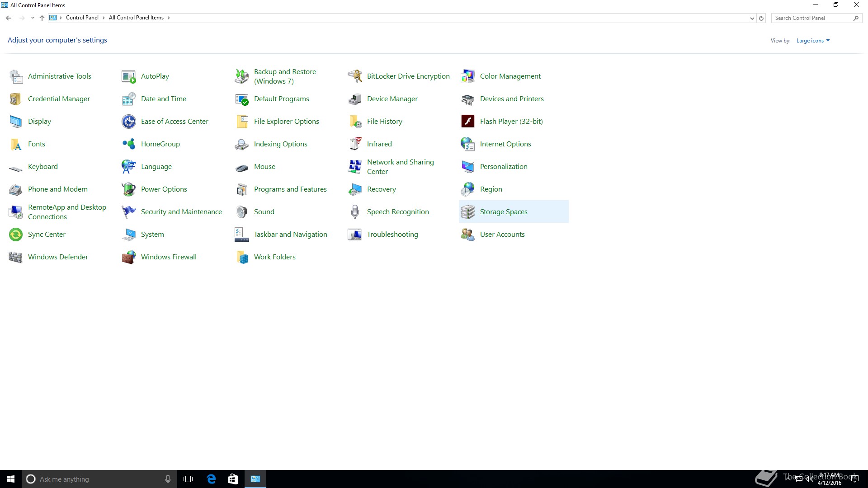Click the search magnifier button

(x=856, y=18)
